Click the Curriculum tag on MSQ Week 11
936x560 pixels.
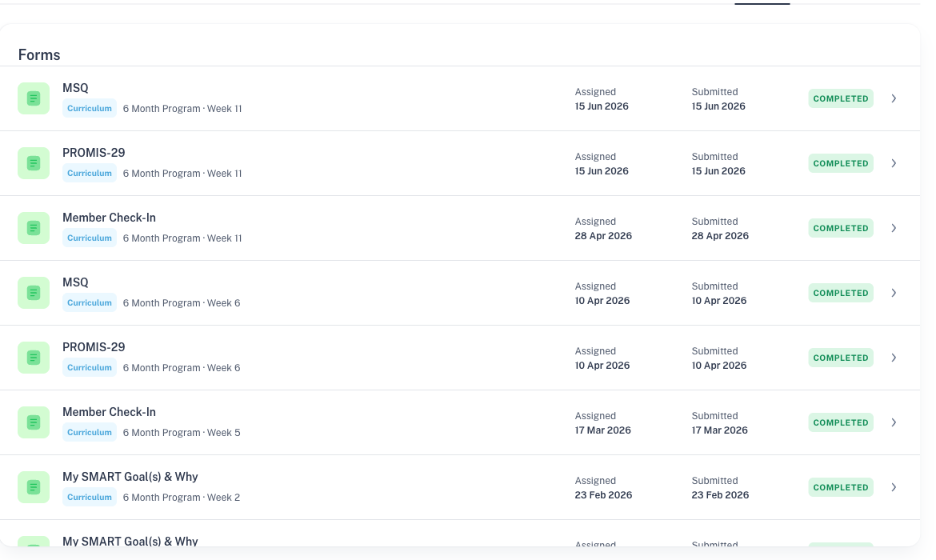pos(90,109)
